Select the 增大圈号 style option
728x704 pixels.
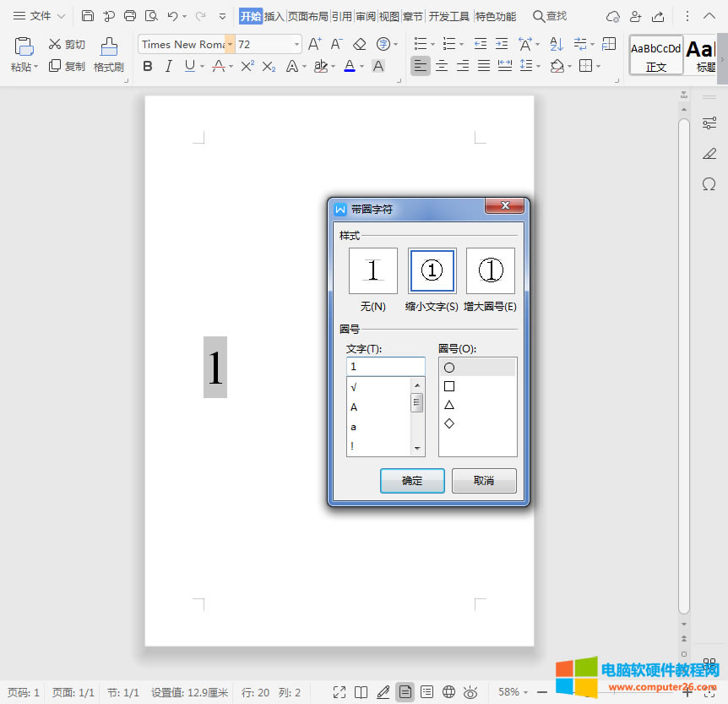coord(490,270)
